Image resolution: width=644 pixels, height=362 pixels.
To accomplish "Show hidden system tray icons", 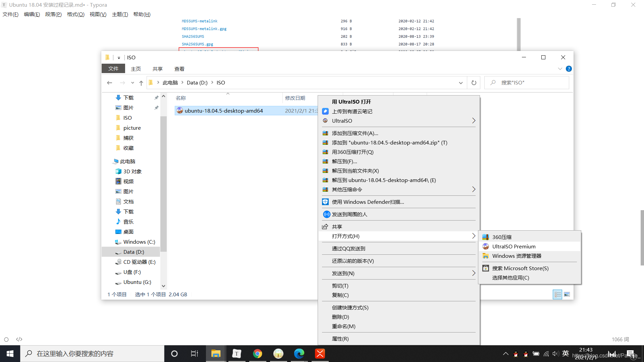I will point(506,354).
